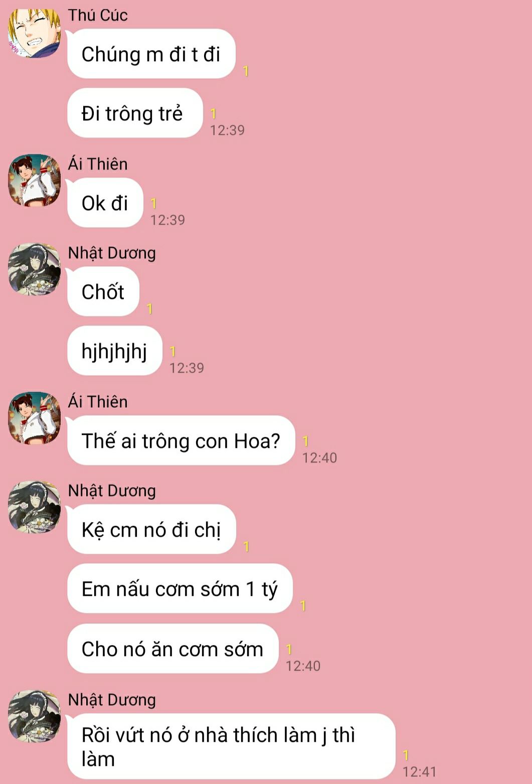Select the message "Chúng m đi t đi"
The height and width of the screenshot is (784, 532).
[x=151, y=54]
